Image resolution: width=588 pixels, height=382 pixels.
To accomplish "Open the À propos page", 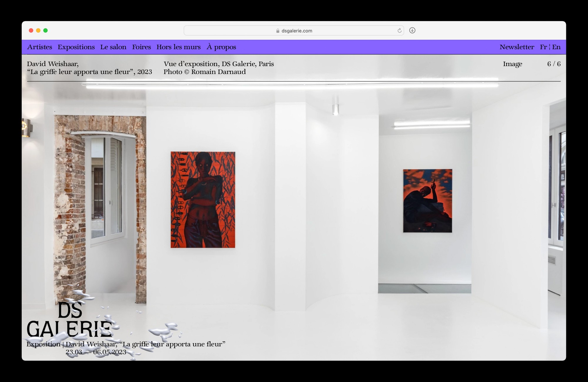I will tap(221, 47).
